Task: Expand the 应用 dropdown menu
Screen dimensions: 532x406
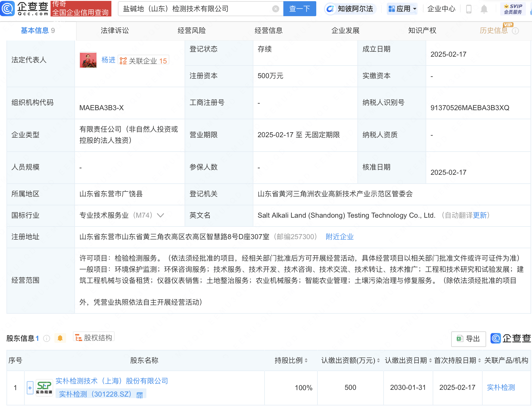Action: (402, 9)
